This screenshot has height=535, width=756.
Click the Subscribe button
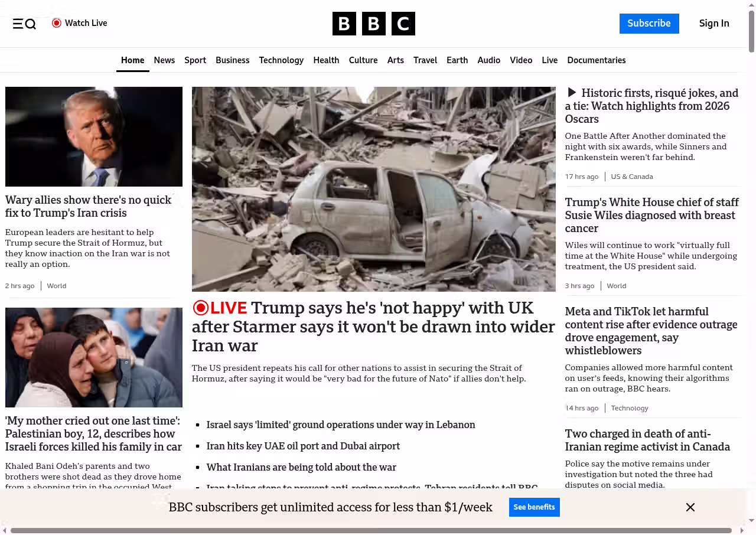[x=649, y=24]
